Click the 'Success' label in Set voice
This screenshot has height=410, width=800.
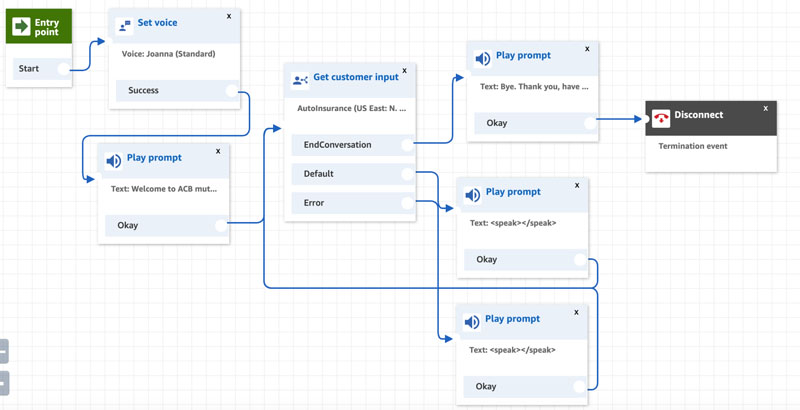coord(143,91)
